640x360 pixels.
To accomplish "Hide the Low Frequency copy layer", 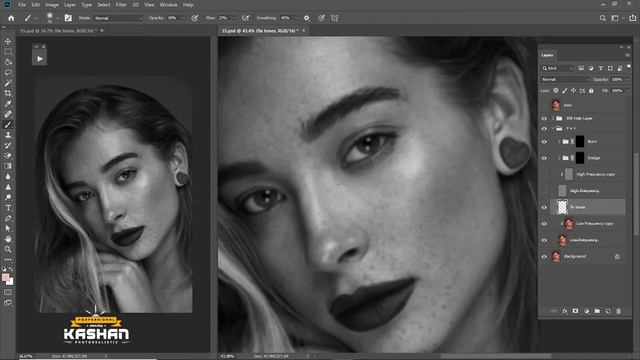I will [x=544, y=224].
